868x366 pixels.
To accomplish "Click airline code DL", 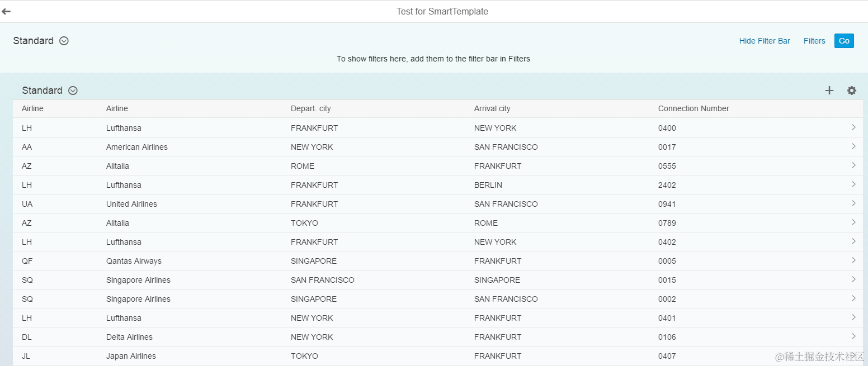I will [27, 337].
